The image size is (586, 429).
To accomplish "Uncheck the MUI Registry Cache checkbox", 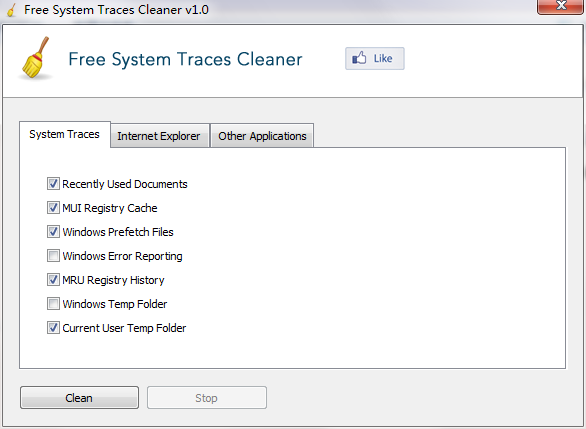I will pos(53,207).
